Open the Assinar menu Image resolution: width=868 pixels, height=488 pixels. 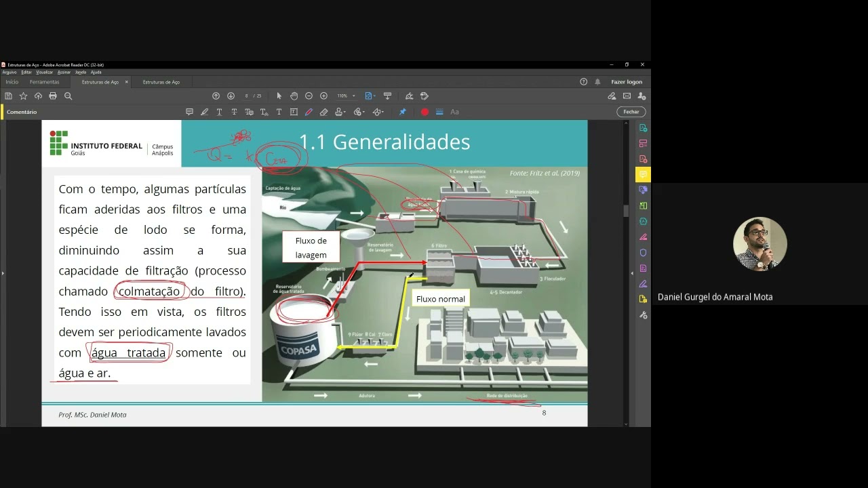(64, 72)
